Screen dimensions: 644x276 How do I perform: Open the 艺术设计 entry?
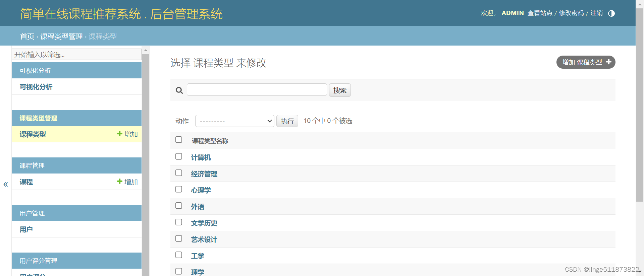[204, 239]
